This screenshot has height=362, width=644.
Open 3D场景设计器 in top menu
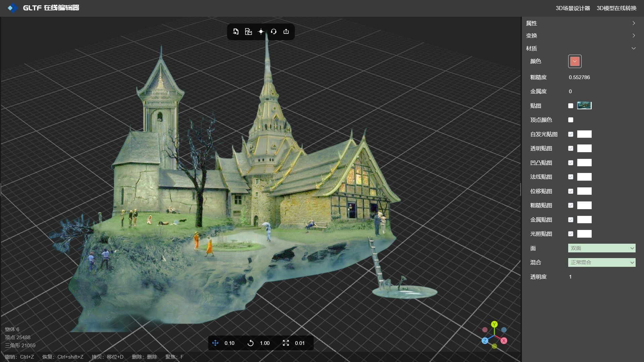573,8
